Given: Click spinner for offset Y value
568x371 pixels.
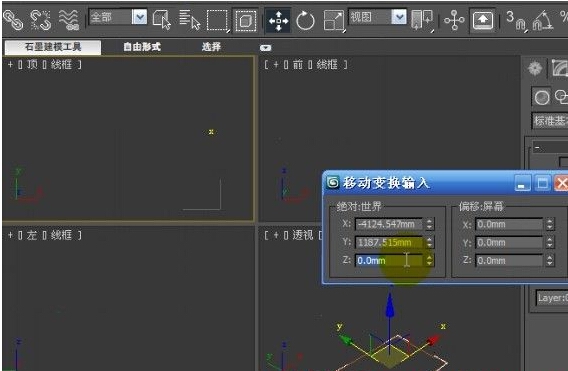Looking at the screenshot, I should [x=550, y=242].
